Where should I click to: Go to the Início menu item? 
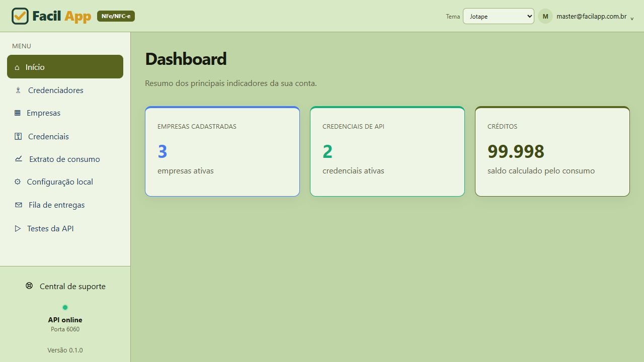(65, 67)
